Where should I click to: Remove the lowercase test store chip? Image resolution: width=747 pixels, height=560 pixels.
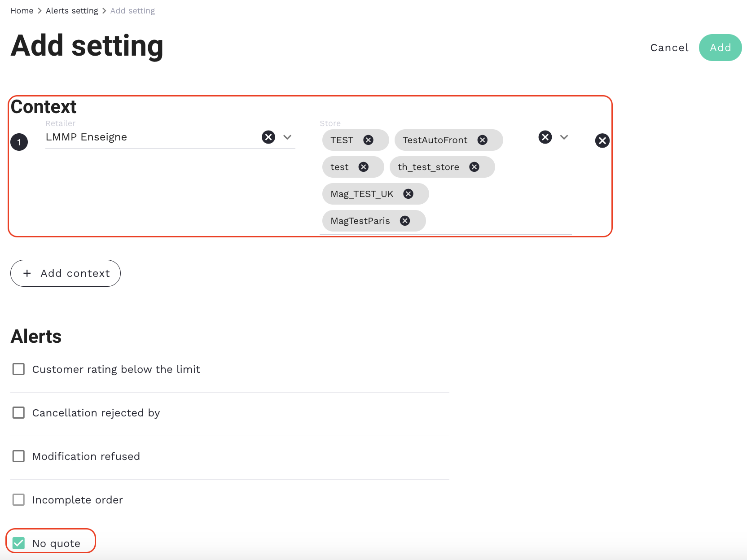(x=363, y=167)
